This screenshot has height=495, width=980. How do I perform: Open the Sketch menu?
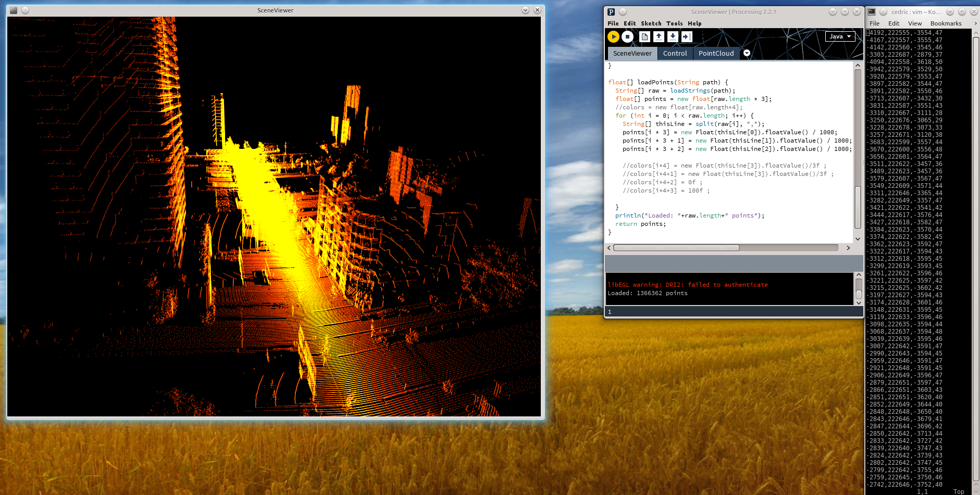[651, 23]
